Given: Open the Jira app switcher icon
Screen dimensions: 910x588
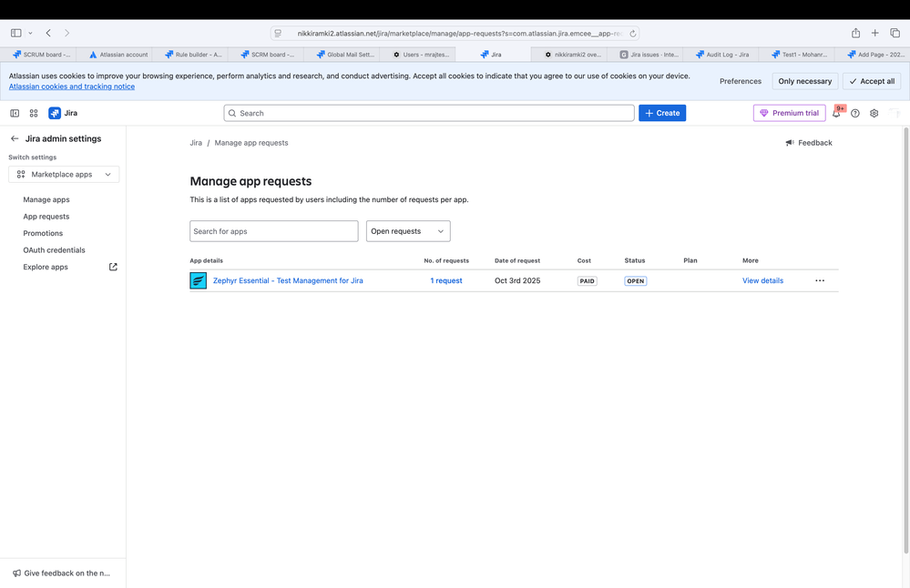Looking at the screenshot, I should pyautogui.click(x=34, y=113).
